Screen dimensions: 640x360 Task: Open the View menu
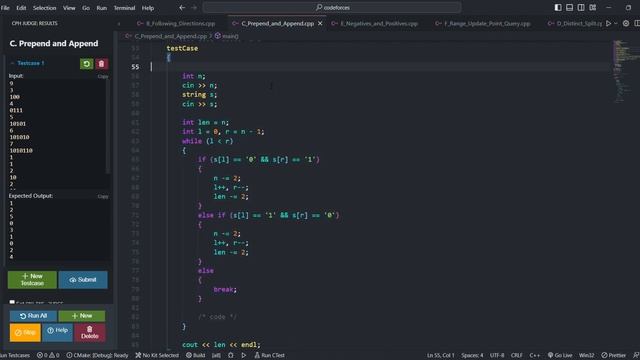click(x=69, y=8)
